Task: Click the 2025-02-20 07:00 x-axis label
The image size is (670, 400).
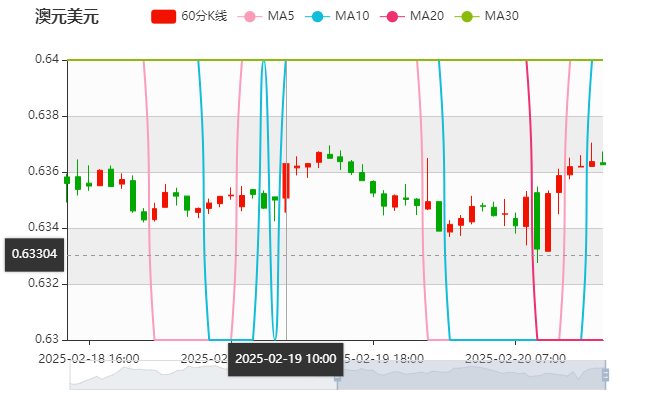Action: (x=516, y=357)
